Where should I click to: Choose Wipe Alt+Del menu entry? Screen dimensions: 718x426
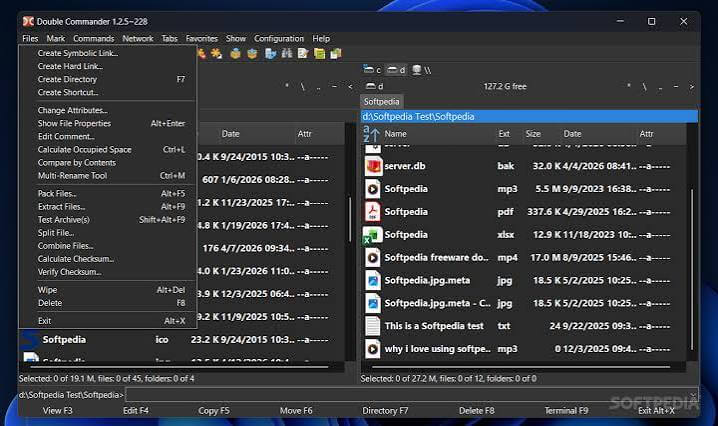(x=108, y=290)
